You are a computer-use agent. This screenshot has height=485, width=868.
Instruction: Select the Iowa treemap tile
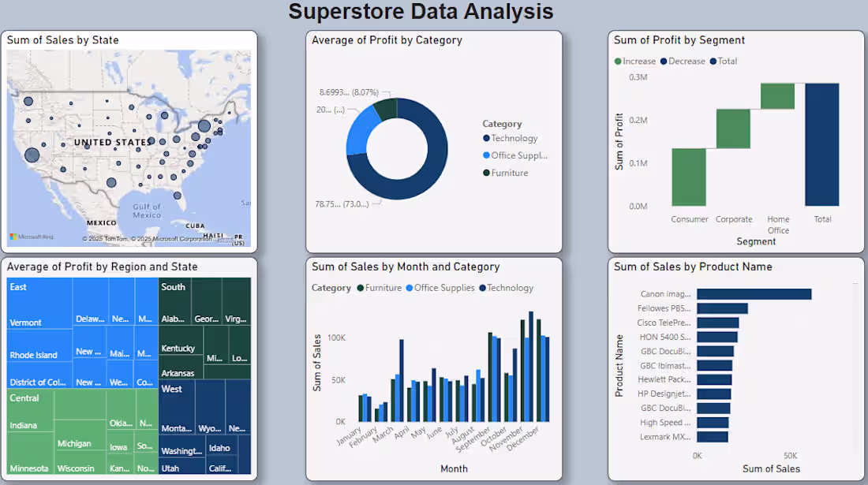[120, 443]
